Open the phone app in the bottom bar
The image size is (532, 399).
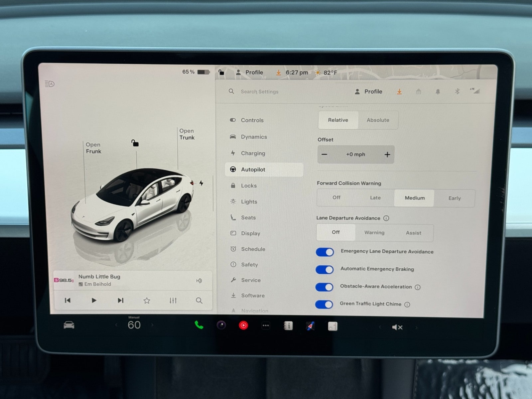[x=199, y=325]
